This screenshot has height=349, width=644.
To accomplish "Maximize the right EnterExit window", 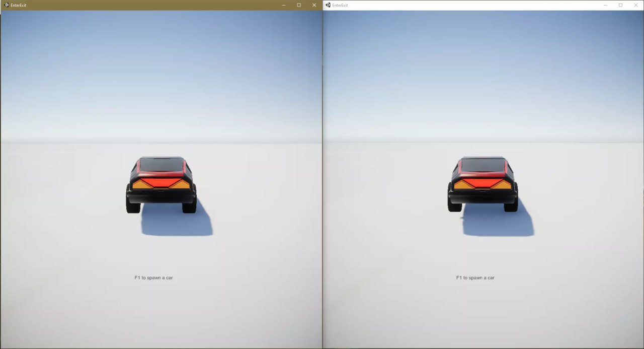I will (x=620, y=5).
